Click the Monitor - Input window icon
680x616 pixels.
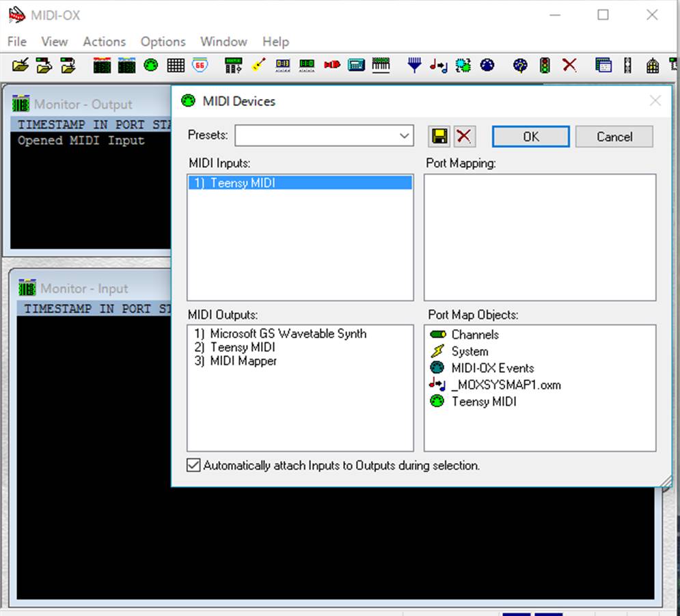click(27, 288)
